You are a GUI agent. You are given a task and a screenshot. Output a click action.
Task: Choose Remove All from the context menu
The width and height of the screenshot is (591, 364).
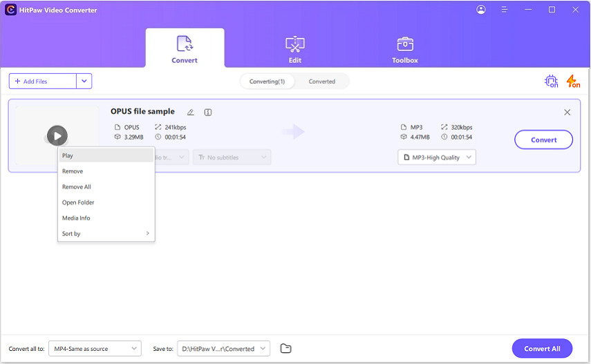pyautogui.click(x=106, y=187)
